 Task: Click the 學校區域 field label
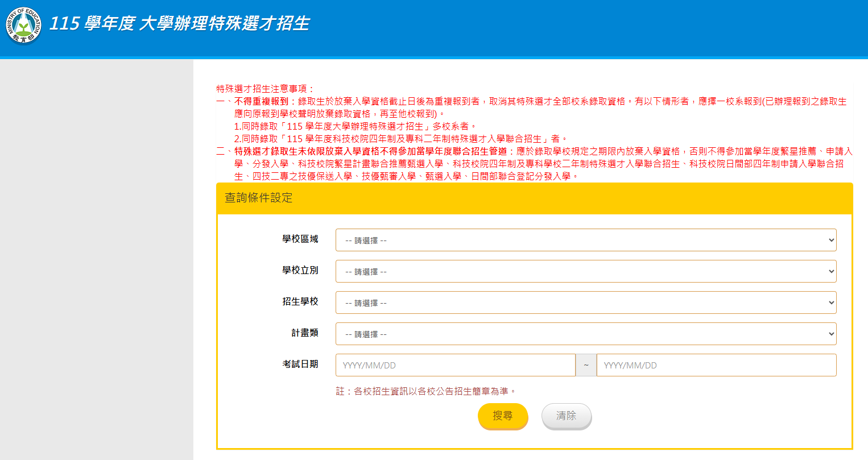(x=300, y=239)
